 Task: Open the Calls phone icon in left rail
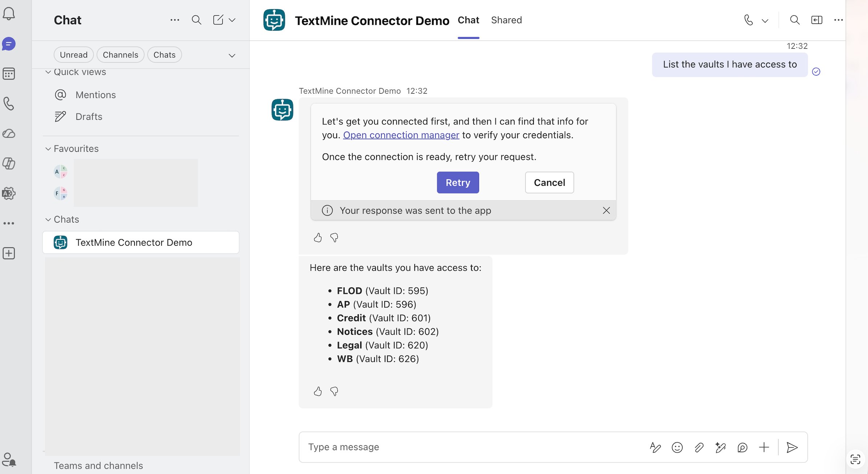point(9,104)
